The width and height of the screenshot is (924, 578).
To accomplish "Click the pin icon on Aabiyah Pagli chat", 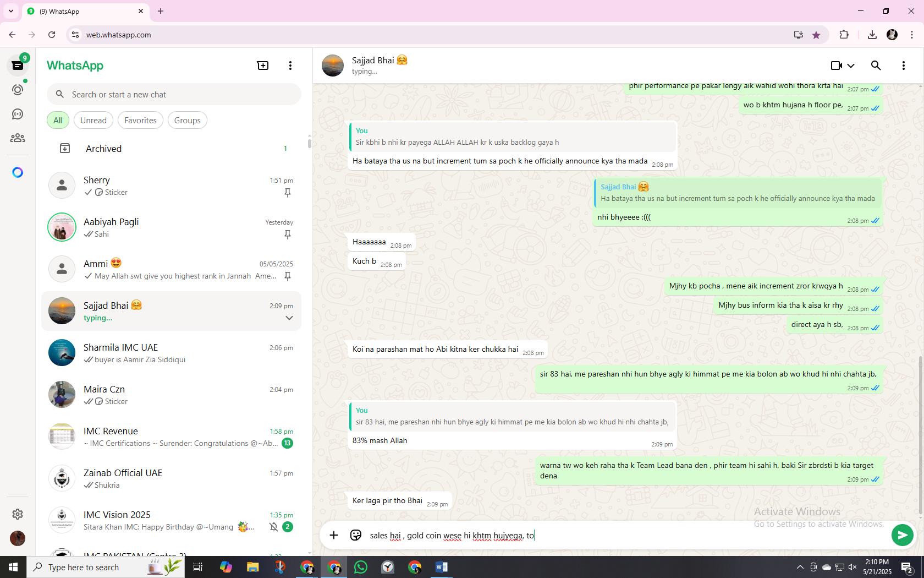I will click(x=287, y=235).
